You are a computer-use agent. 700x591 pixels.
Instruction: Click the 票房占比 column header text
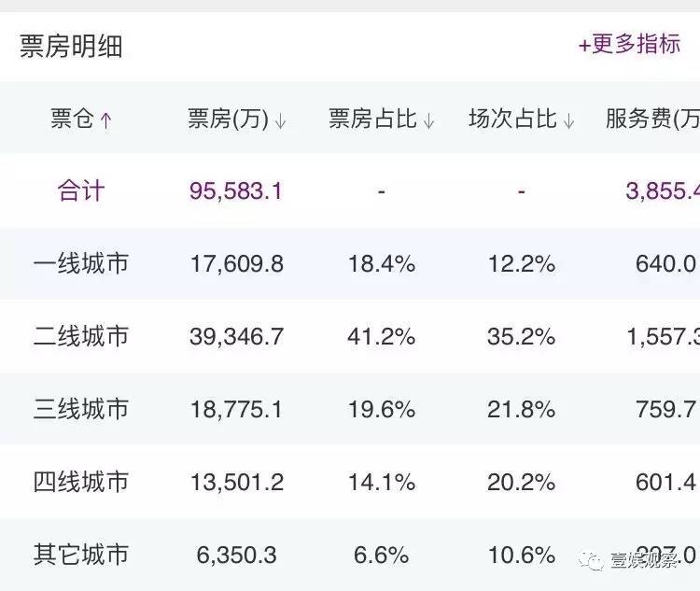pos(373,120)
